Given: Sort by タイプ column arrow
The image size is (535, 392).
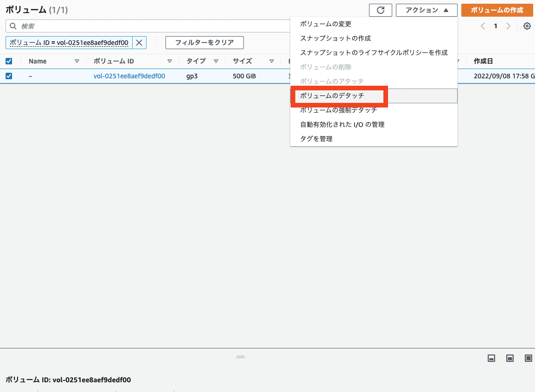Looking at the screenshot, I should (x=216, y=61).
